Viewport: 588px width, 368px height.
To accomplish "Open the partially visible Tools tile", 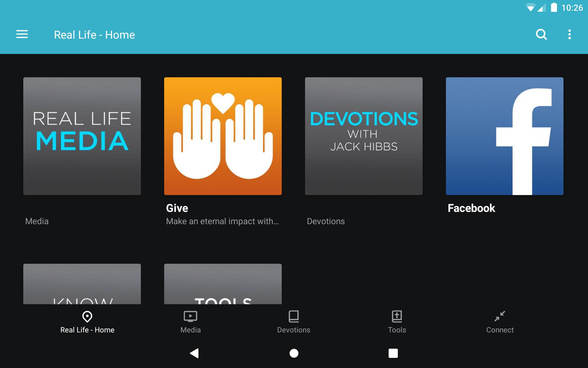I will 223,284.
